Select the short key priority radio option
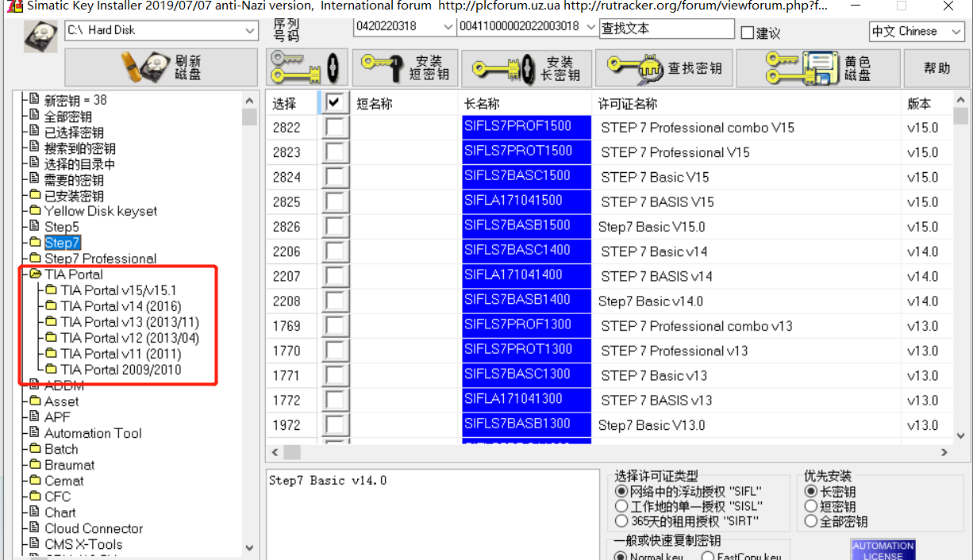This screenshot has height=560, width=973. [x=810, y=506]
